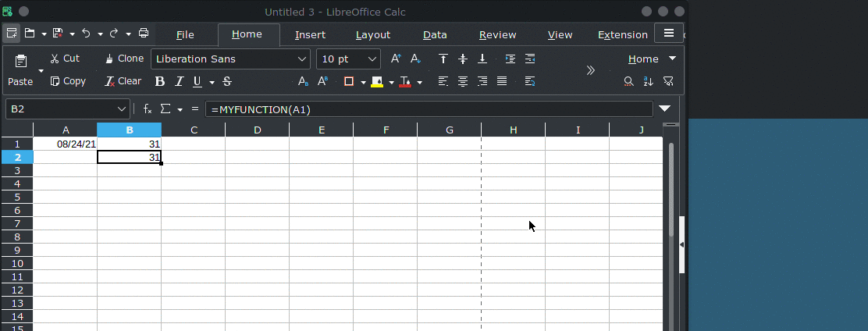The width and height of the screenshot is (868, 331).
Task: Toggle Italic formatting
Action: pos(179,81)
